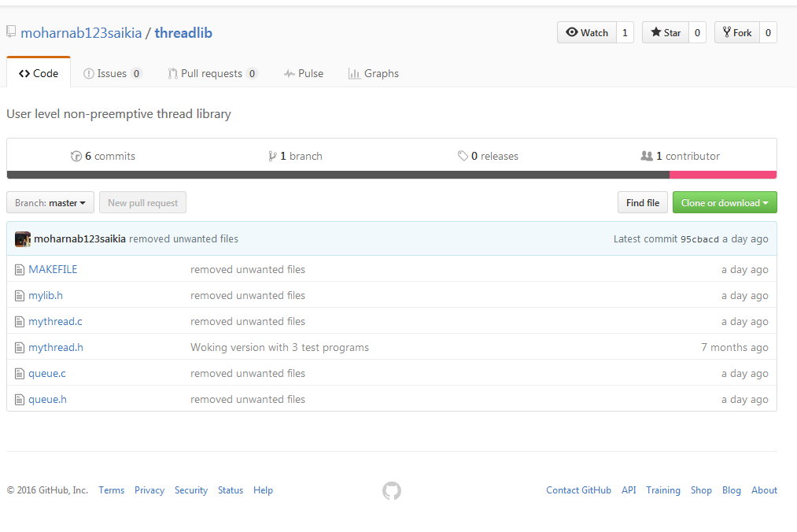The image size is (797, 532).
Task: Watch the repository
Action: (587, 32)
